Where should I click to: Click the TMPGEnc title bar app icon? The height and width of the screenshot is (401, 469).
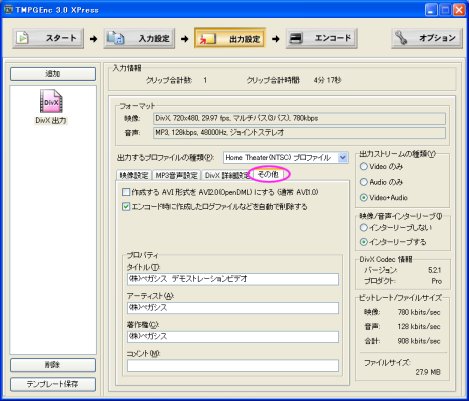[8, 10]
